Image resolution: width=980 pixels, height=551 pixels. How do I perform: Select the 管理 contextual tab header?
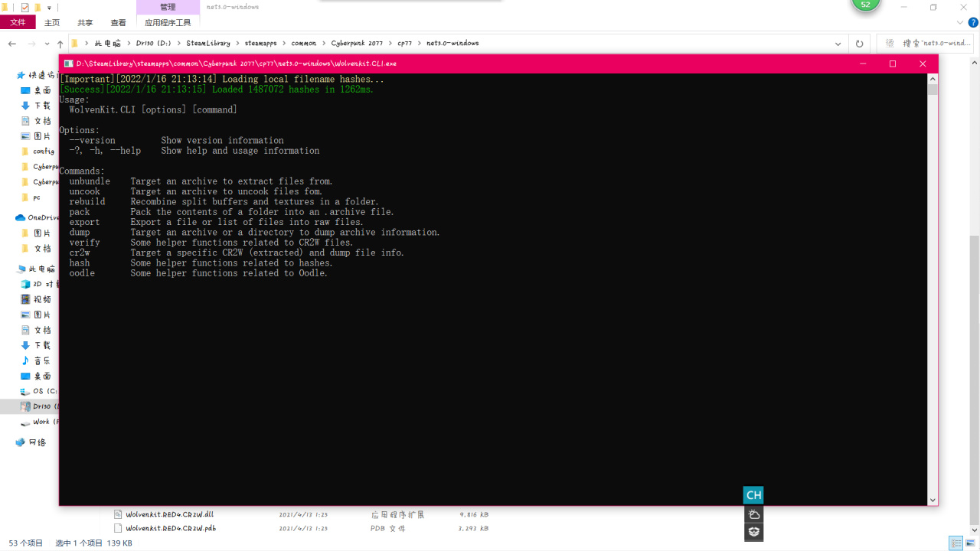point(168,7)
